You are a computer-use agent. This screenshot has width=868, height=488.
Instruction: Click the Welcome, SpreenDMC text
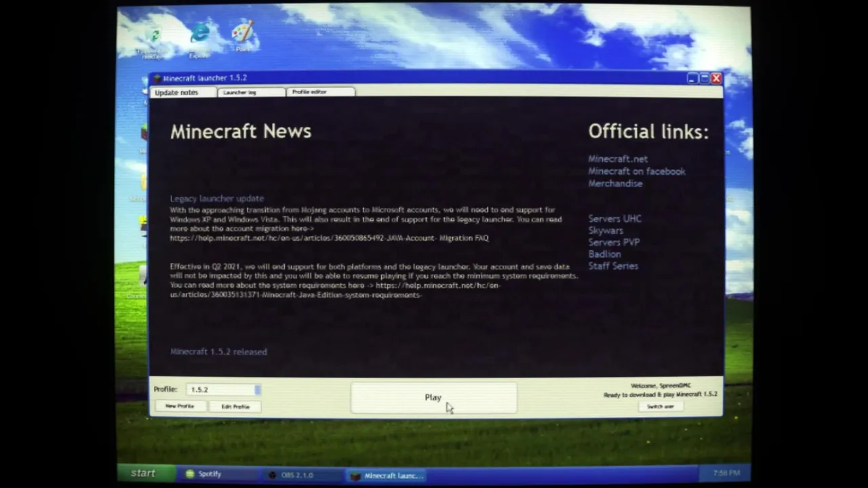tap(661, 386)
